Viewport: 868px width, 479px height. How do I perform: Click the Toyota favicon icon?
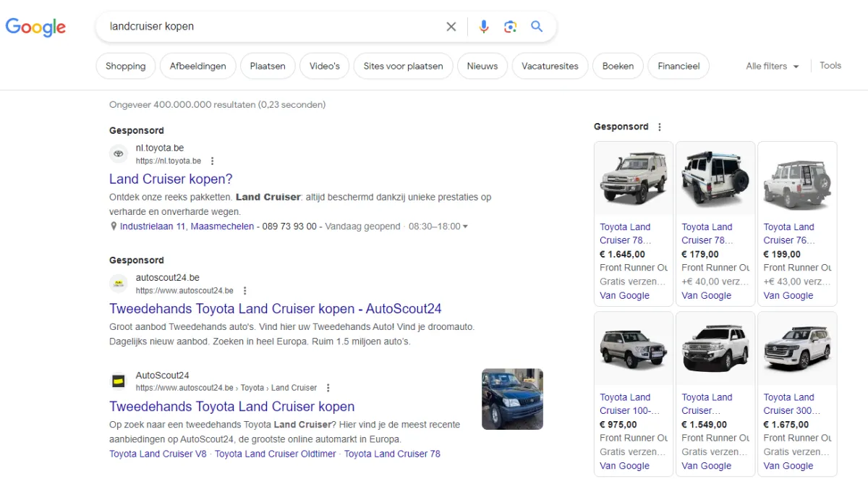(x=119, y=154)
